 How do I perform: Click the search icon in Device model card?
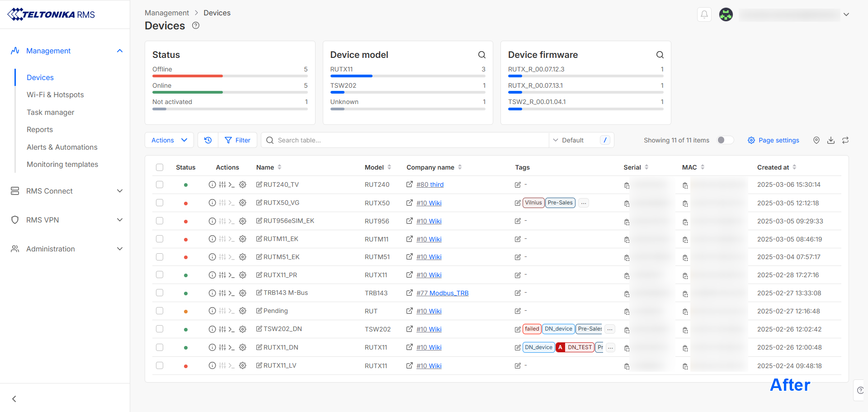[481, 55]
